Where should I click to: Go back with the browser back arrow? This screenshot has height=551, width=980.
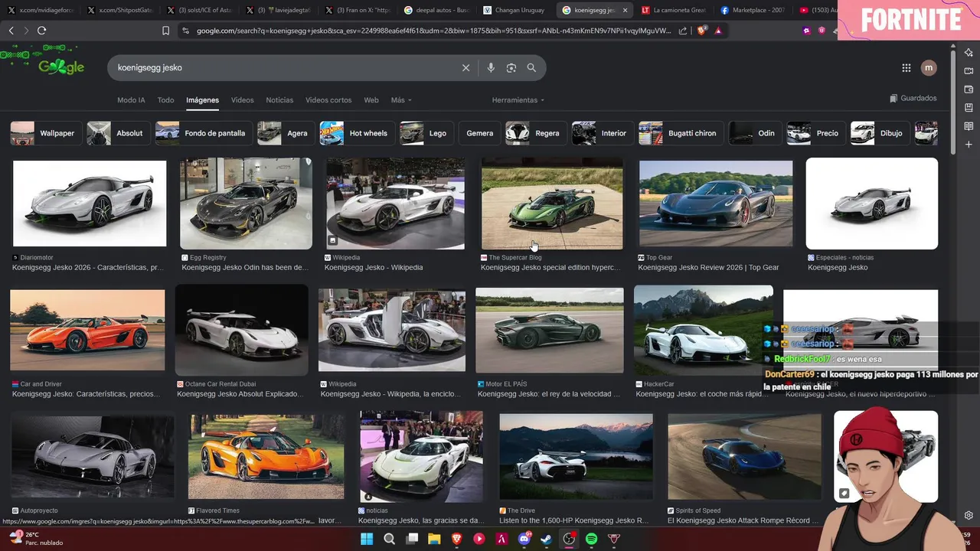pos(11,31)
